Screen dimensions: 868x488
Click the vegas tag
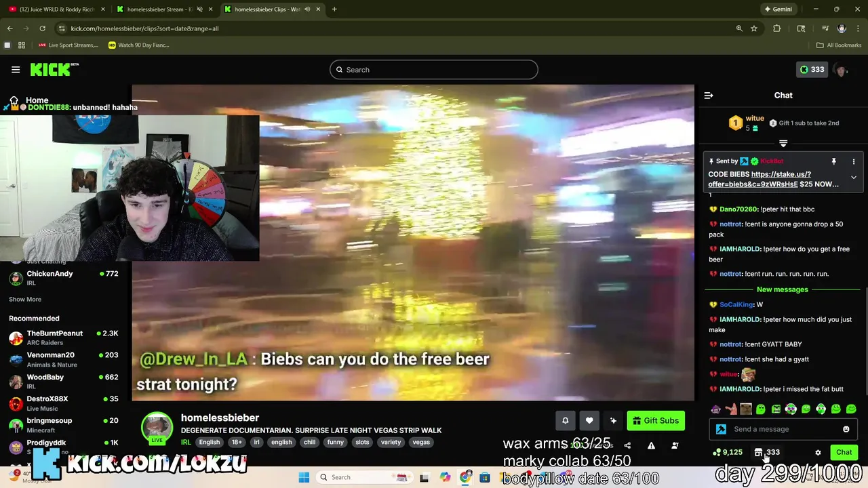(421, 443)
